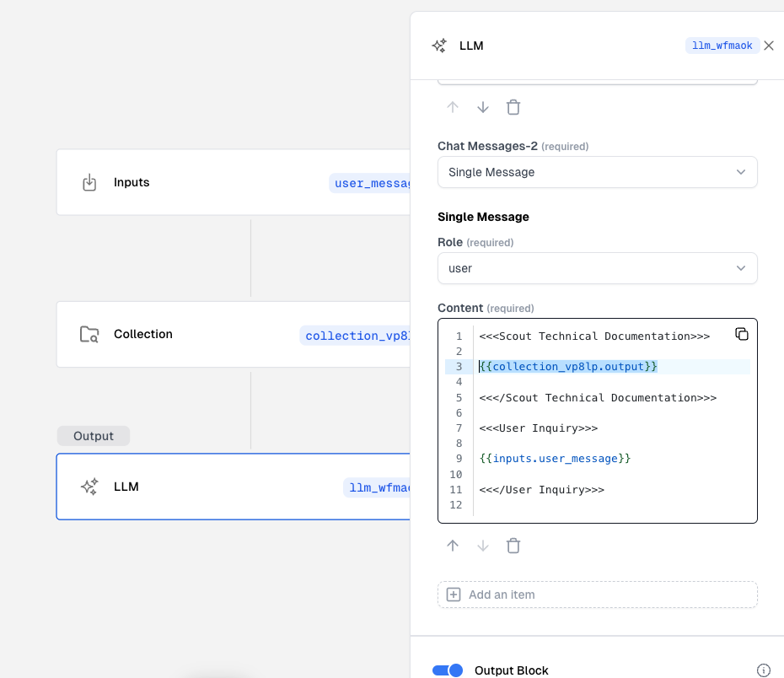784x678 pixels.
Task: Click the user_message badge on Inputs node
Action: [x=371, y=183]
